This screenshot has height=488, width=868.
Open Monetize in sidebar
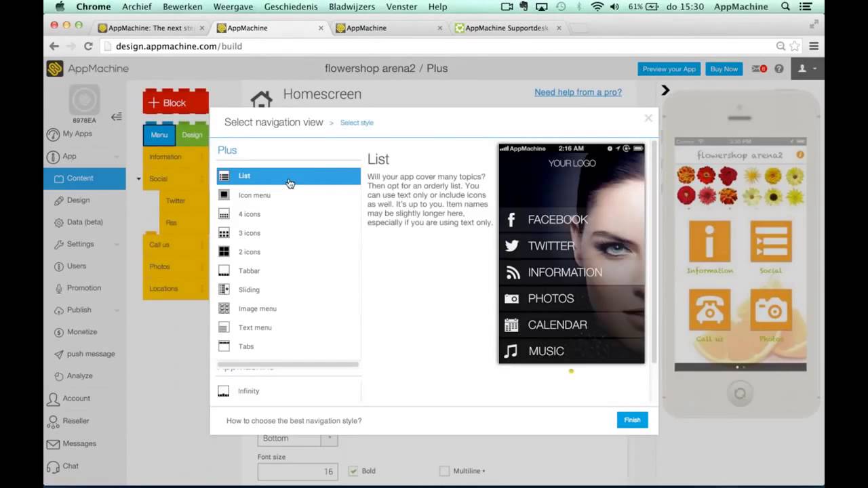point(81,332)
